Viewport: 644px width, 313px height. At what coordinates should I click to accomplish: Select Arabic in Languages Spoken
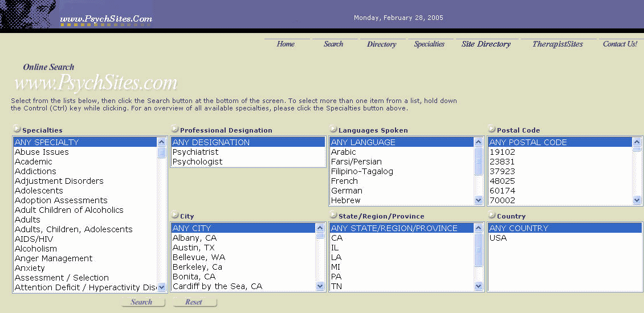402,152
